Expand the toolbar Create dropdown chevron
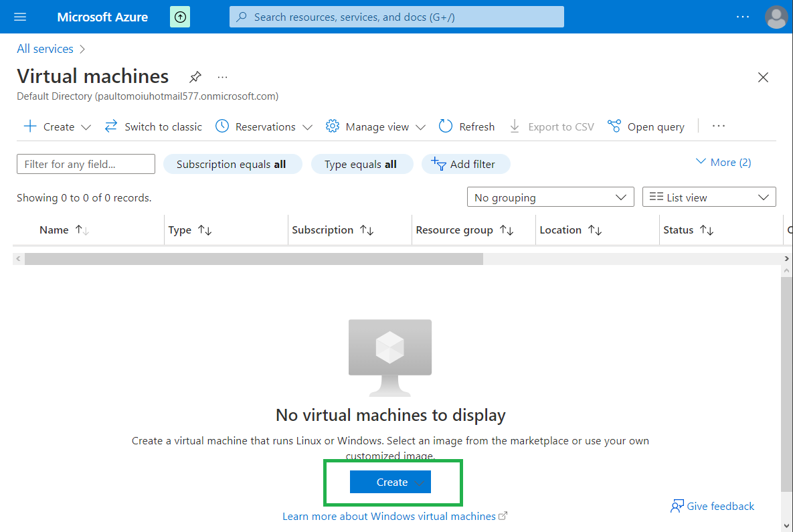This screenshot has width=793, height=532. click(86, 127)
